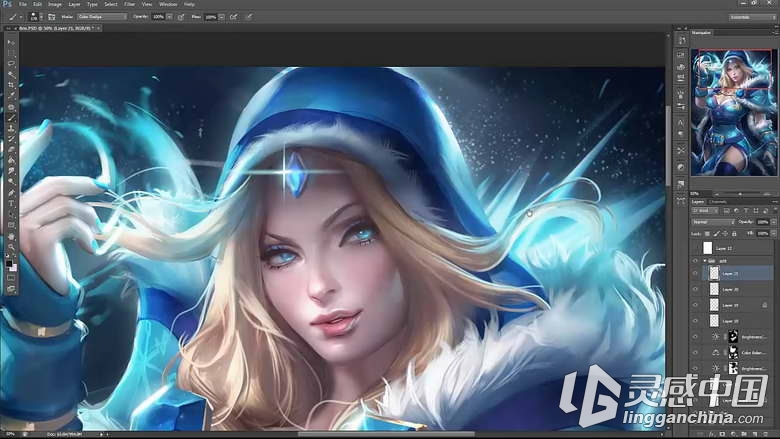Viewport: 780px width, 439px height.
Task: Click the open PSD document tab
Action: [54, 28]
